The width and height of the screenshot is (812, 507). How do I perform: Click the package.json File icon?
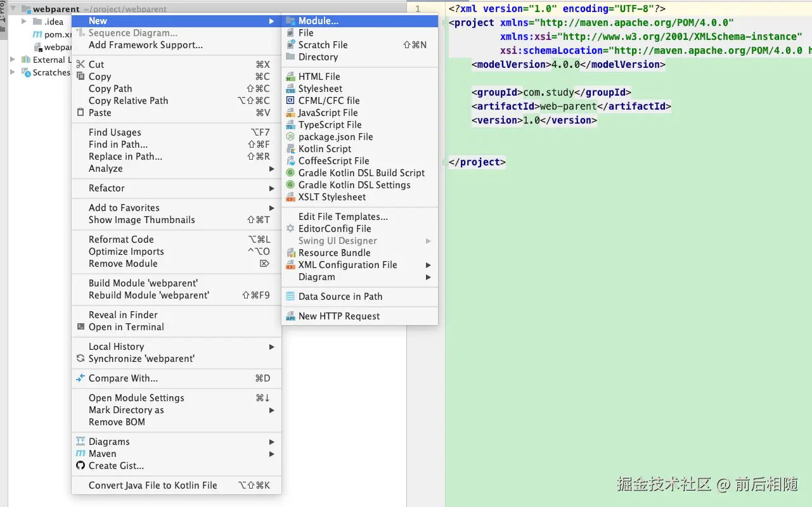click(x=290, y=137)
